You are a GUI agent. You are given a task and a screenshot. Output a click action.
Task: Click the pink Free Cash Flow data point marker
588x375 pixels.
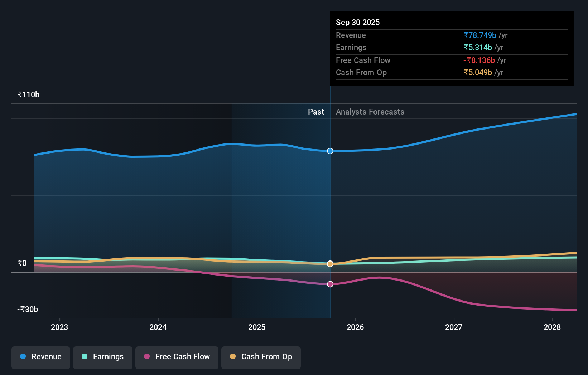pyautogui.click(x=330, y=284)
